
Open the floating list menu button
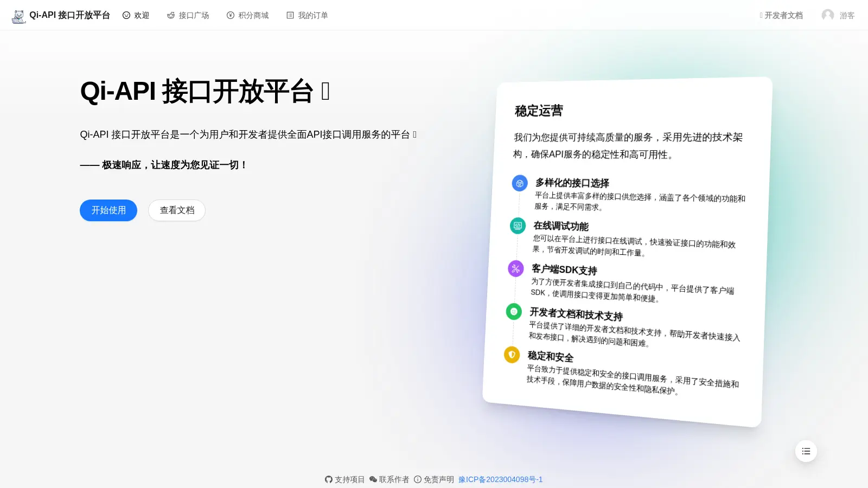coord(806,451)
